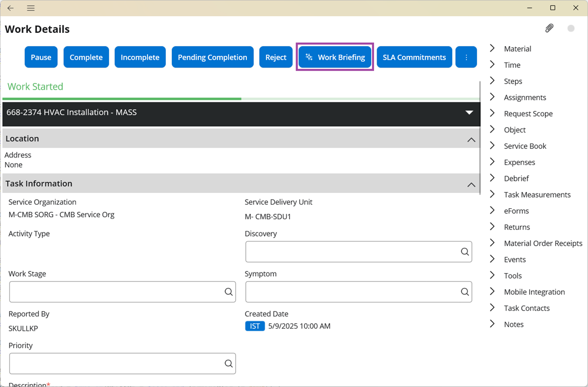Click the Work Briefing button

point(335,57)
